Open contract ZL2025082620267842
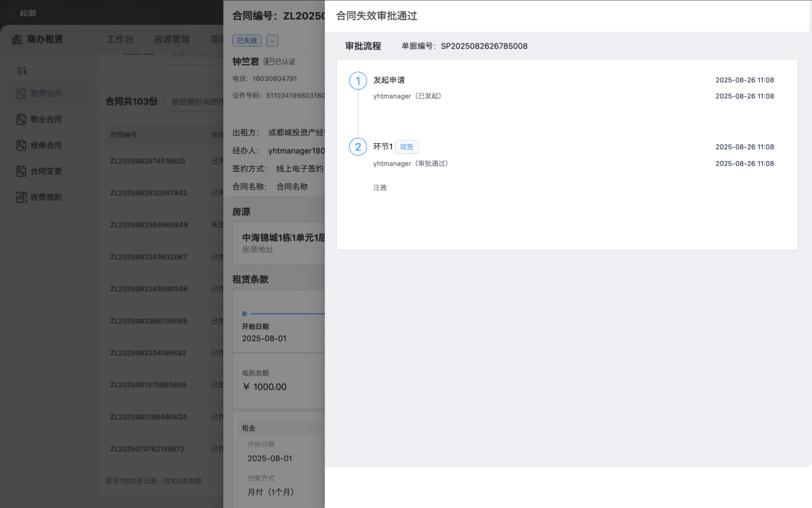Image resolution: width=812 pixels, height=508 pixels. tap(148, 193)
